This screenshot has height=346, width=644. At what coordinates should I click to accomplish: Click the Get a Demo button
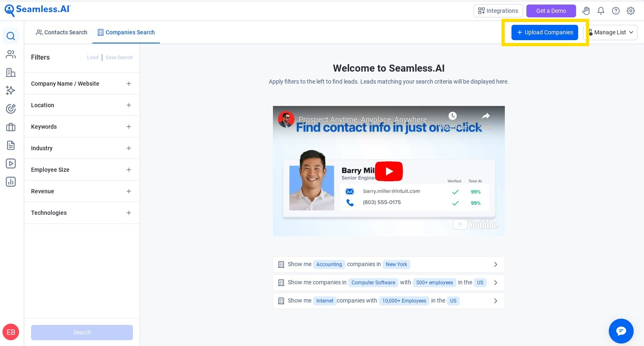click(x=551, y=11)
